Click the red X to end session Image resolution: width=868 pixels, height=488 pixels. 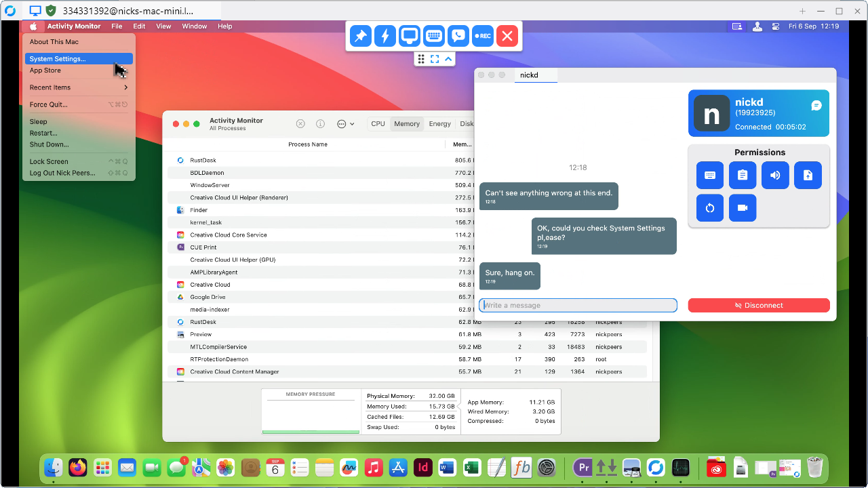point(507,36)
